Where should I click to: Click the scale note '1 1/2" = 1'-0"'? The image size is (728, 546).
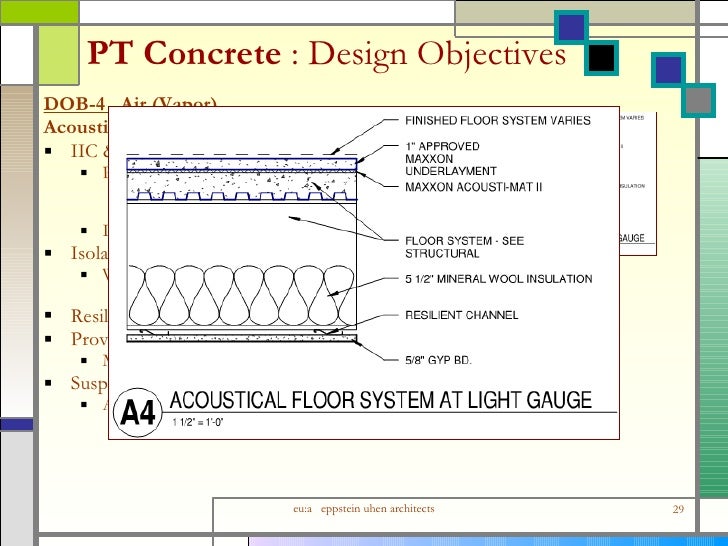(x=198, y=422)
